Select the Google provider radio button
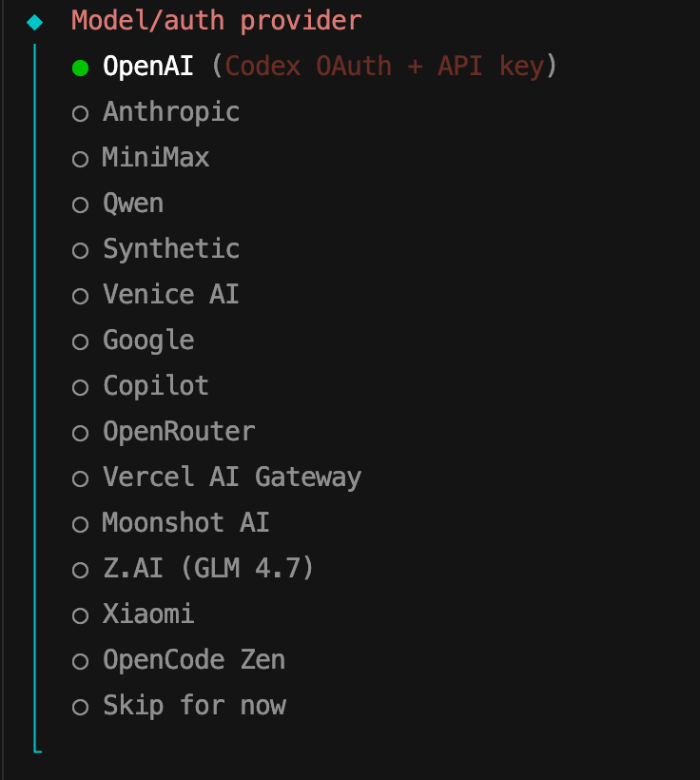The image size is (700, 780). click(81, 341)
